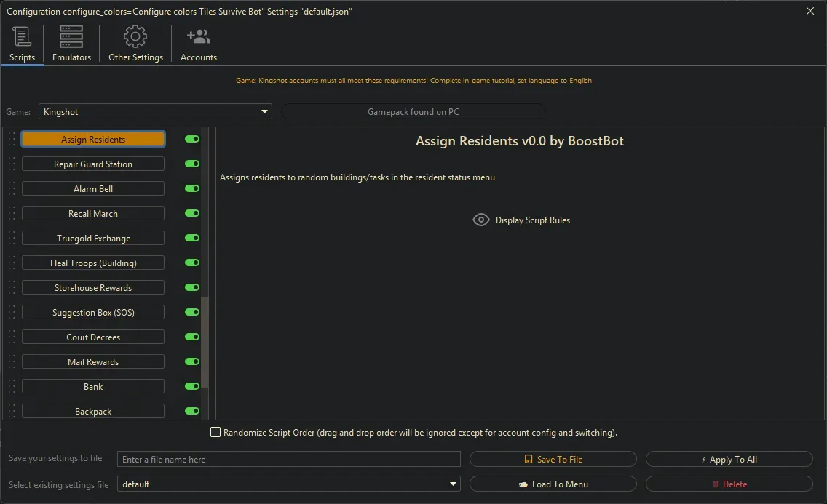This screenshot has height=504, width=827.
Task: Click the Emulators server icon
Action: pos(71,36)
